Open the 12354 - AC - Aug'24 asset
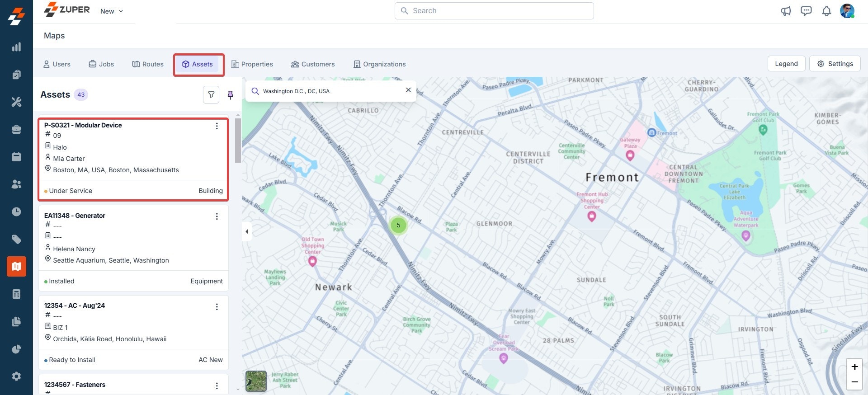The image size is (868, 395). pos(75,306)
